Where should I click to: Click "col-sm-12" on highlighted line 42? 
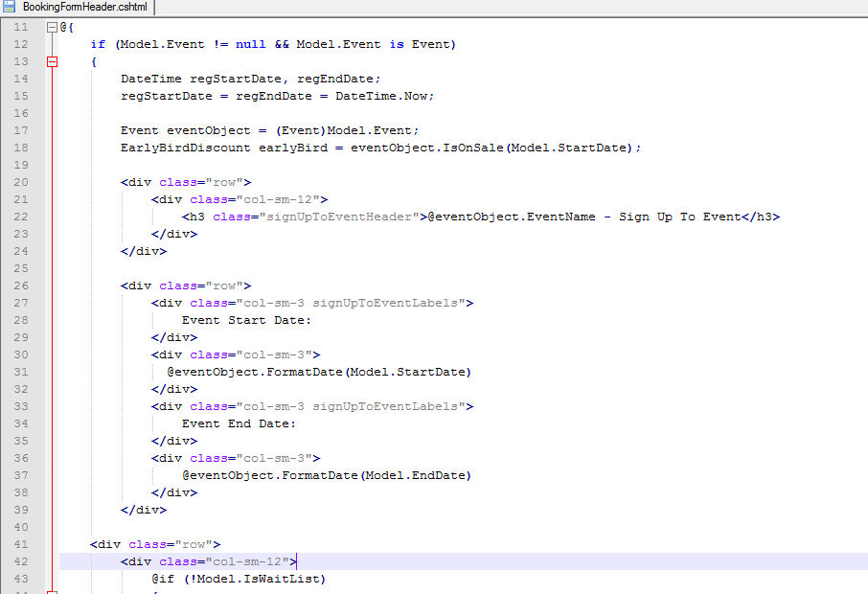point(247,561)
